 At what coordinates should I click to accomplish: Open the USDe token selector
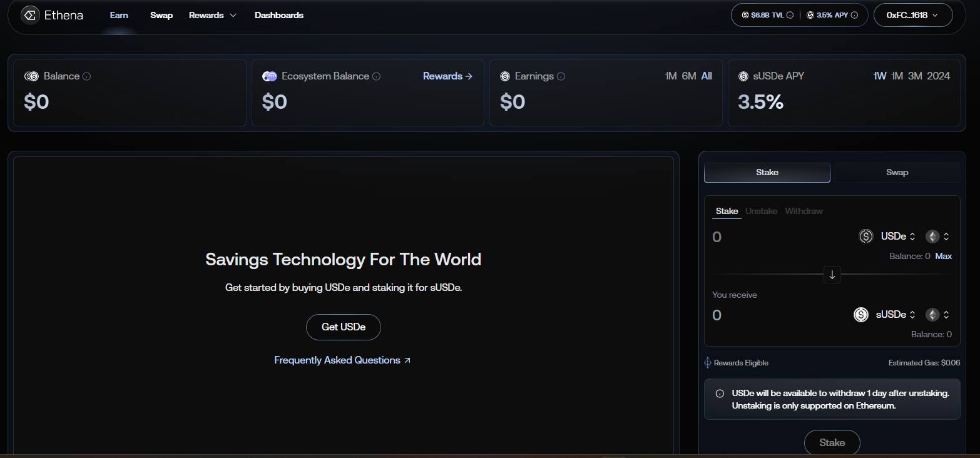point(897,237)
